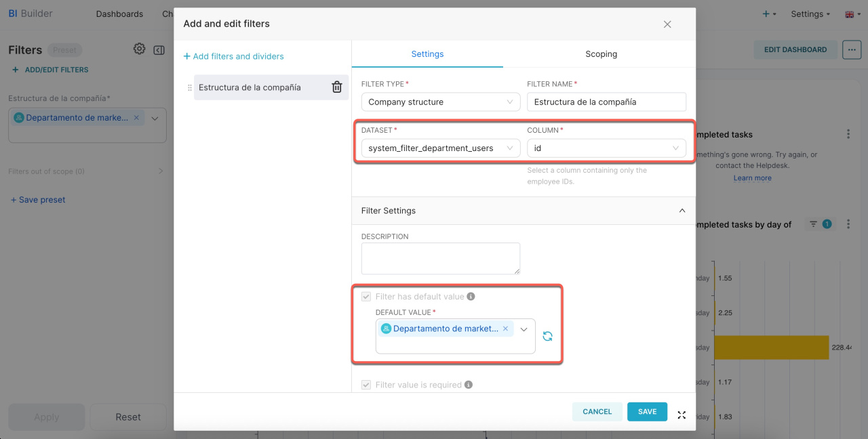
Task: Open the dashboard three-dots menu
Action: (851, 49)
